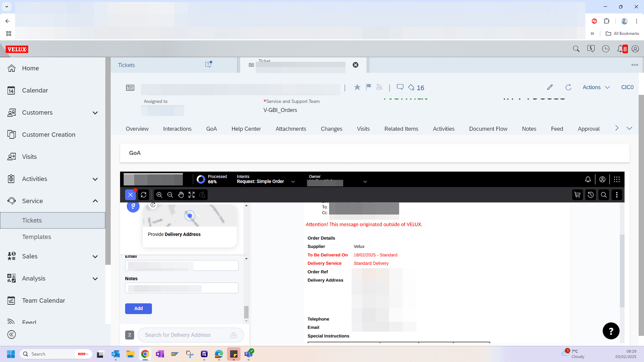Viewport: 644px width, 362px height.
Task: Click the Email input field
Action: click(x=182, y=265)
